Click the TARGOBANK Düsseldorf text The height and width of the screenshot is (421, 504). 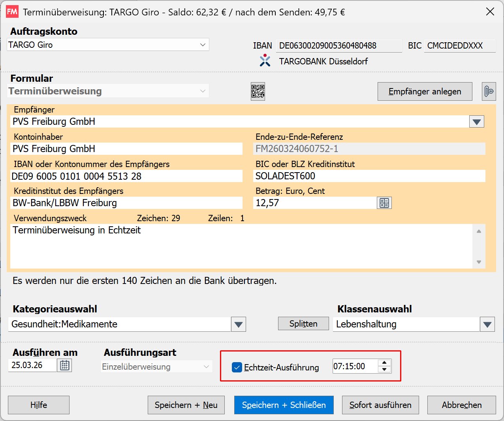(323, 61)
